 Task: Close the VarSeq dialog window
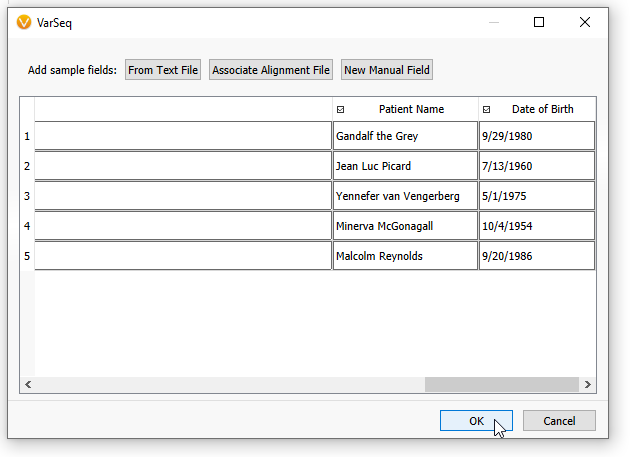[x=585, y=22]
